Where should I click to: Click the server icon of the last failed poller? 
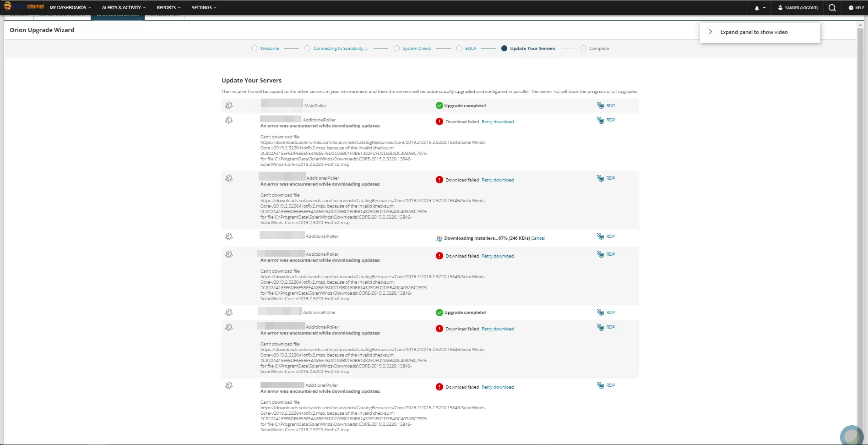[229, 385]
